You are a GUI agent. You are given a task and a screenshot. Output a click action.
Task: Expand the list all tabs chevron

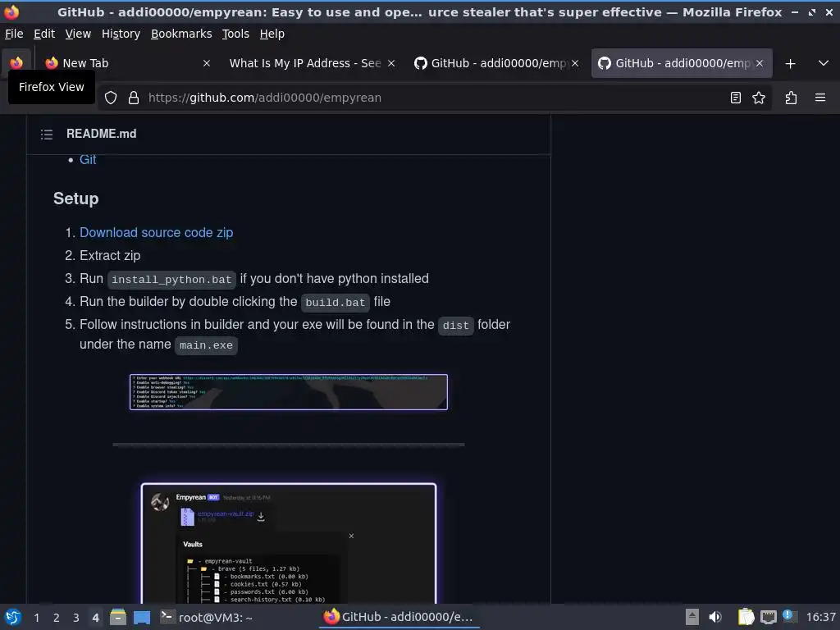824,63
